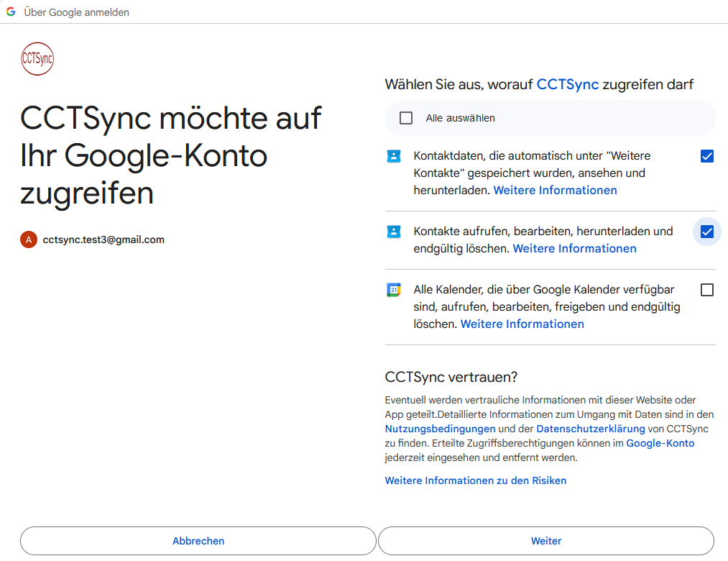Click contacts icon beside "Weitere Kontakte" permission
The height and width of the screenshot is (561, 728).
tap(394, 156)
